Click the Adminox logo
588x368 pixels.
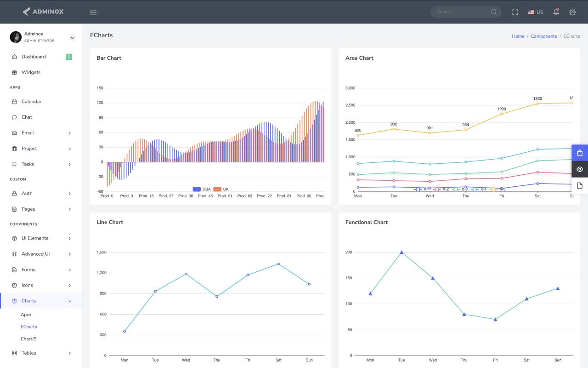43,11
